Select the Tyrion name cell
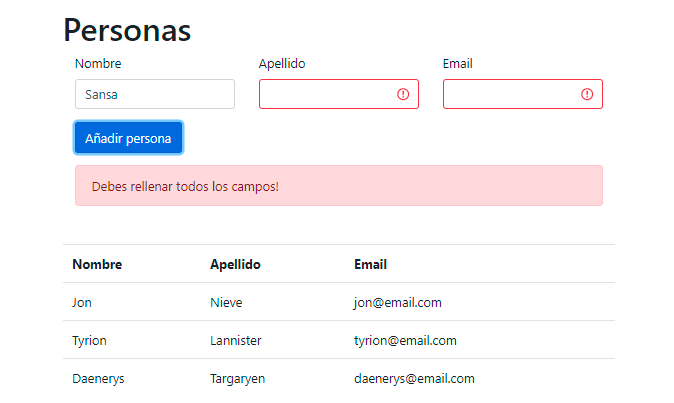Image resolution: width=674 pixels, height=403 pixels. coord(89,340)
